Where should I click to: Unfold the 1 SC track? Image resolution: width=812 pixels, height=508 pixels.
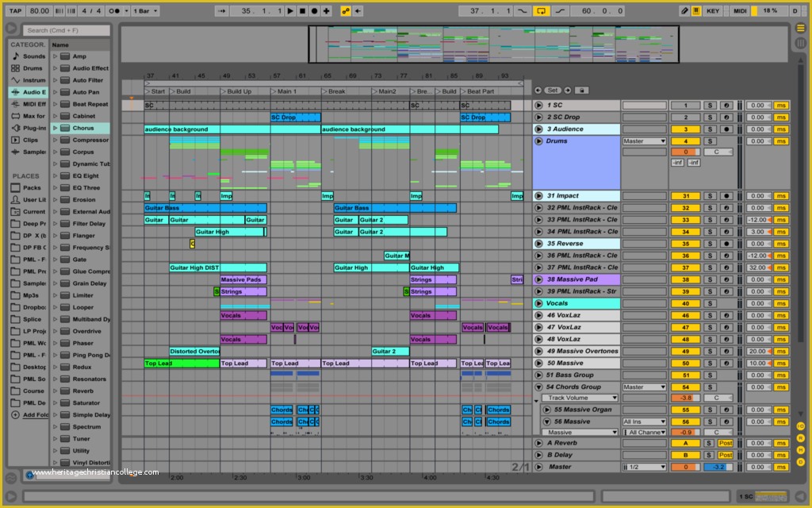point(538,106)
